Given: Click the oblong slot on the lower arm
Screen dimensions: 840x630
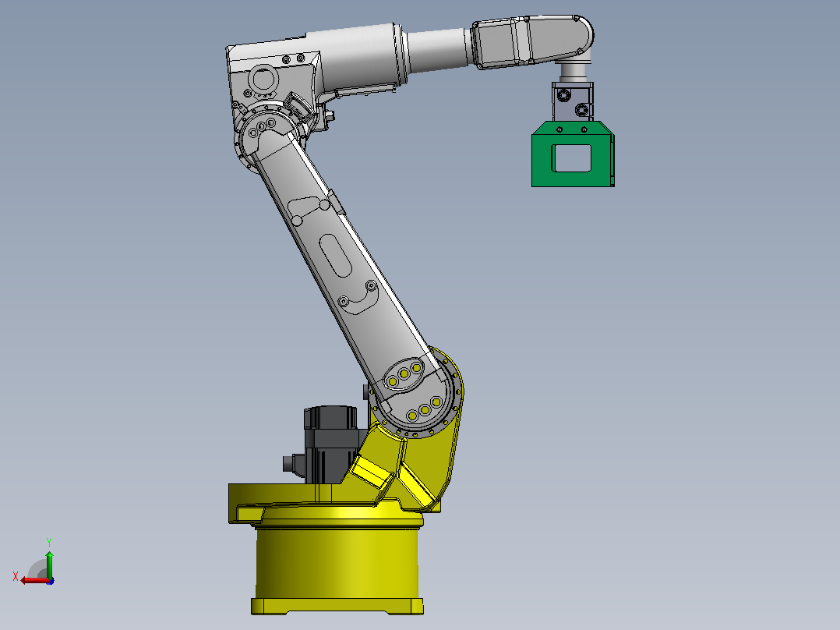Looking at the screenshot, I should pos(336,256).
